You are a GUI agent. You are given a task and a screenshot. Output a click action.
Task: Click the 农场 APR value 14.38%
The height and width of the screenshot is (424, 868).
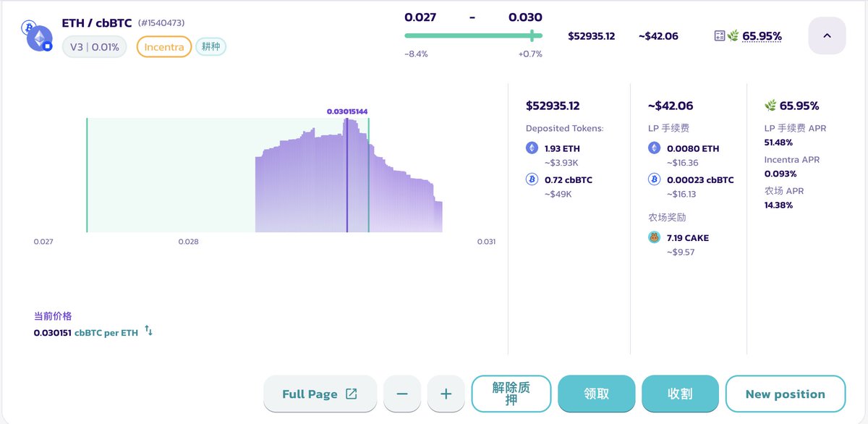779,205
